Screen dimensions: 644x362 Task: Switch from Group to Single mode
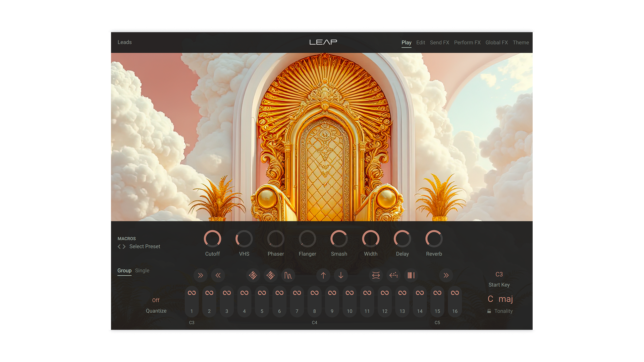142,270
